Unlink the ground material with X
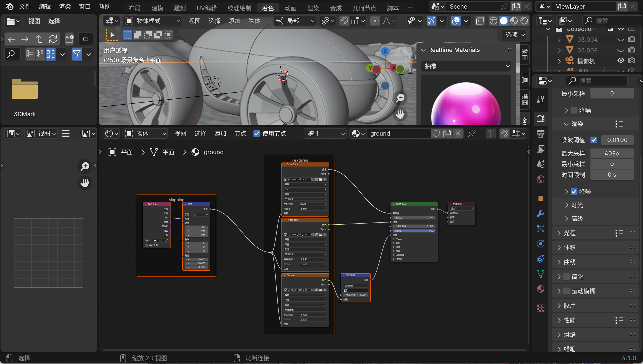Screen dimensions: 643x364 (458, 133)
